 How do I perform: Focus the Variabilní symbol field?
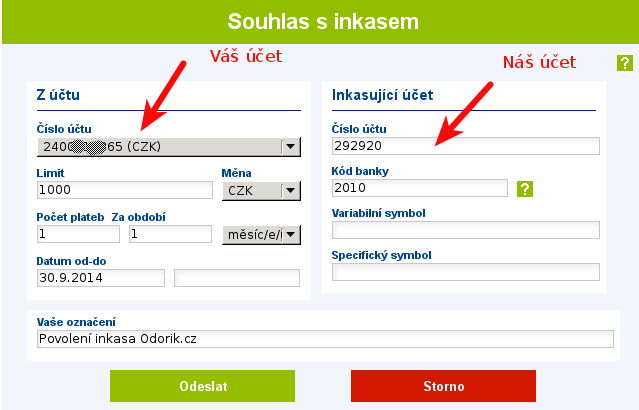coord(466,230)
